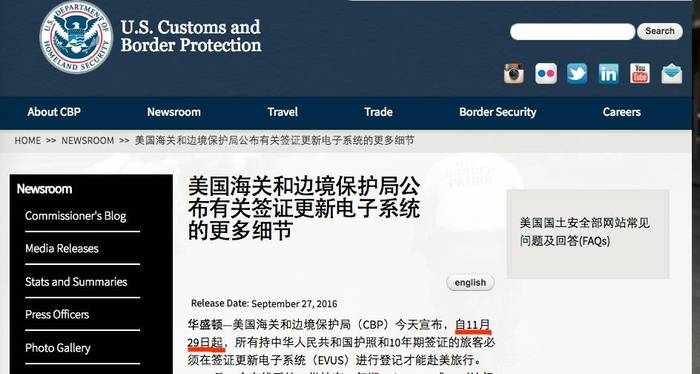
Task: Open the Border Security menu
Action: tap(498, 112)
